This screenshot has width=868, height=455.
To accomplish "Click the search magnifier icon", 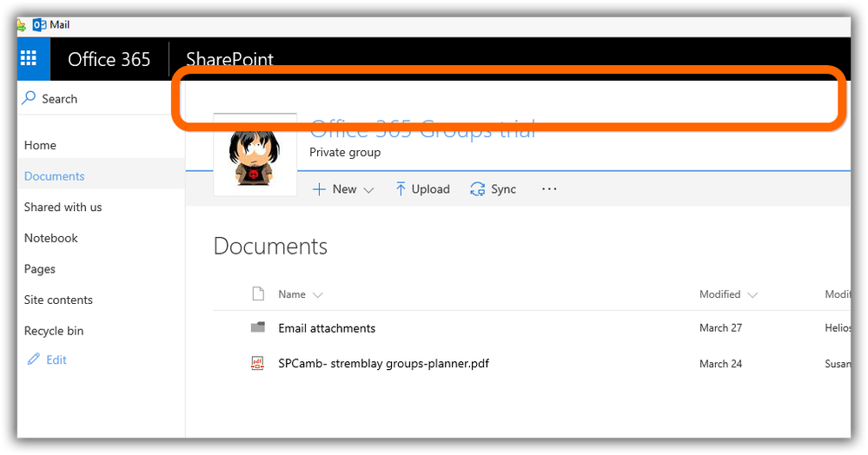I will pyautogui.click(x=29, y=98).
